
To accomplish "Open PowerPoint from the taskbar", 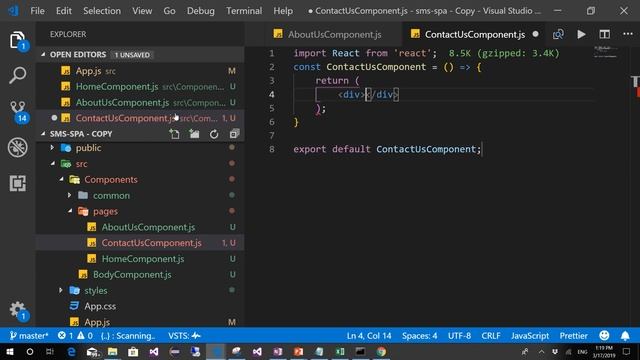I will click(298, 351).
